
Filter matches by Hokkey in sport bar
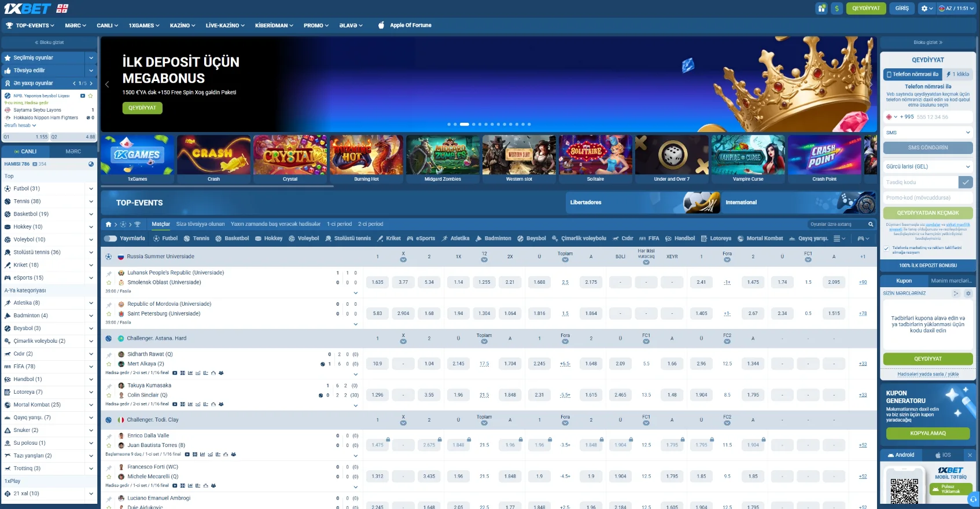coord(268,239)
